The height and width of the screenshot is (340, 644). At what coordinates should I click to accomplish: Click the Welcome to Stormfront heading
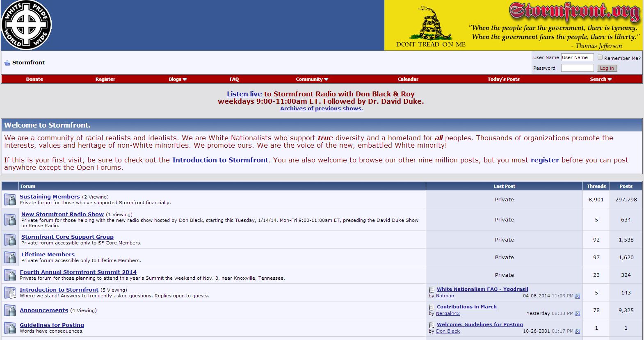(x=48, y=126)
